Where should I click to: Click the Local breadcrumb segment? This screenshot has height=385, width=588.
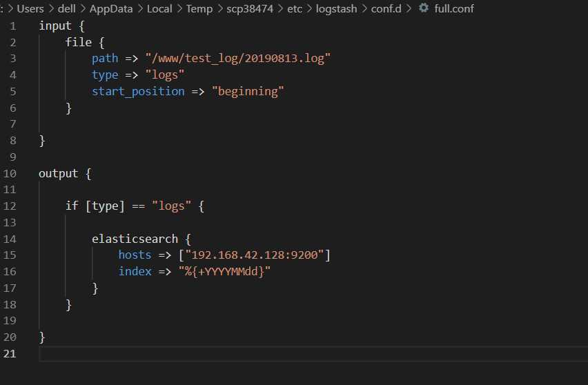point(159,8)
